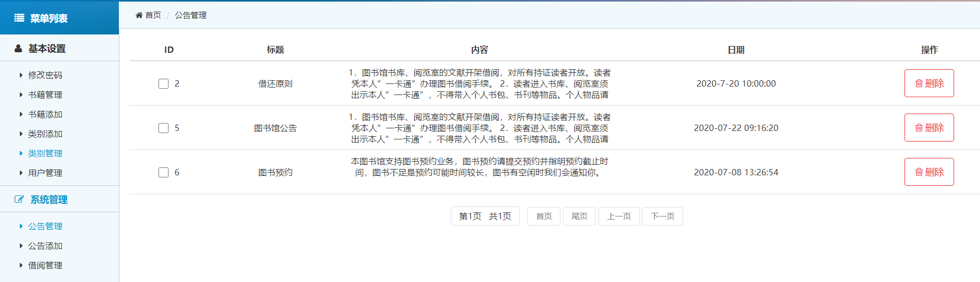Screen dimensions: 980x282
Task: Open 借阅管理 in the sidebar
Action: click(45, 265)
